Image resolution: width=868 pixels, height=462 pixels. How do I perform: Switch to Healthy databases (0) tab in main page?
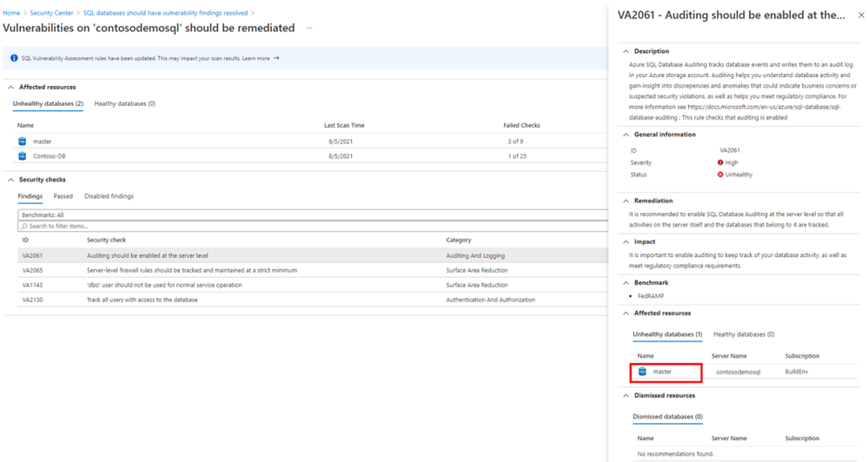coord(124,104)
